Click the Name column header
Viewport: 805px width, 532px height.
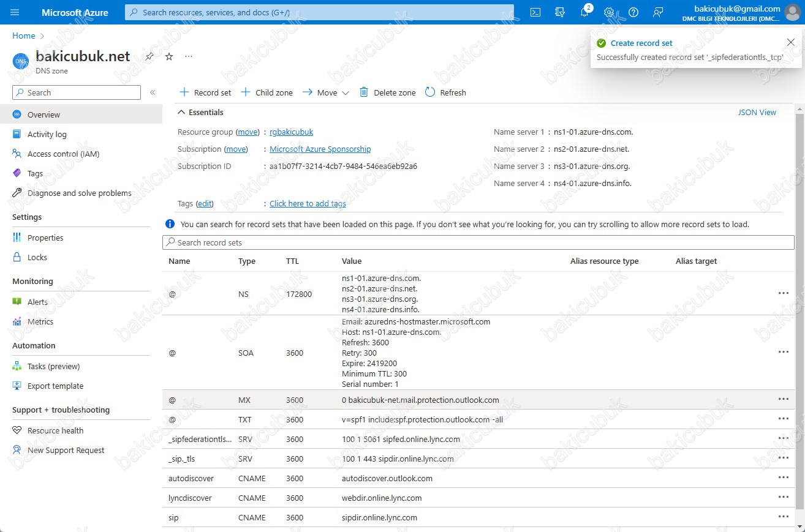[180, 261]
